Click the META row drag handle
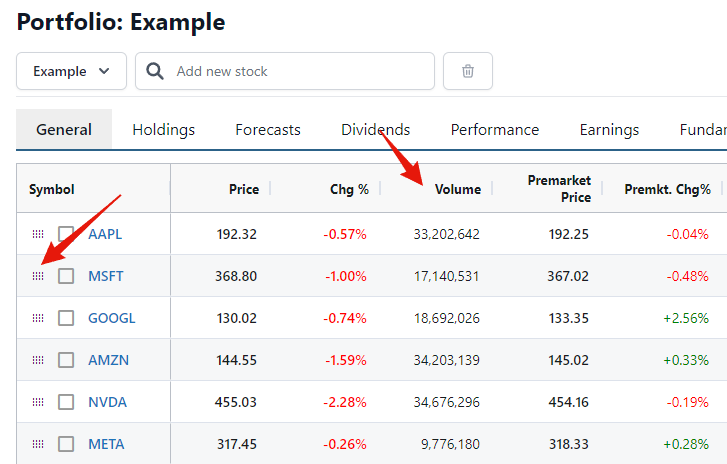Image resolution: width=727 pixels, height=464 pixels. 38,444
